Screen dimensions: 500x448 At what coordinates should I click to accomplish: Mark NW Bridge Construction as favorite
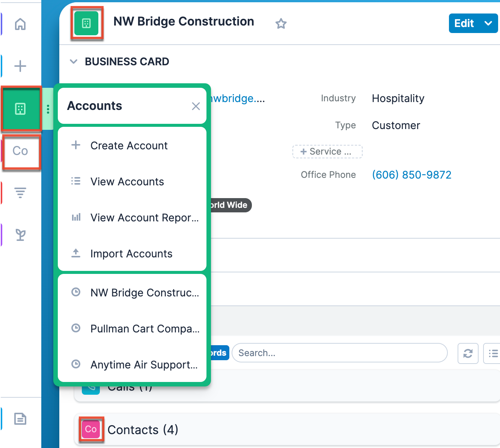click(x=281, y=24)
